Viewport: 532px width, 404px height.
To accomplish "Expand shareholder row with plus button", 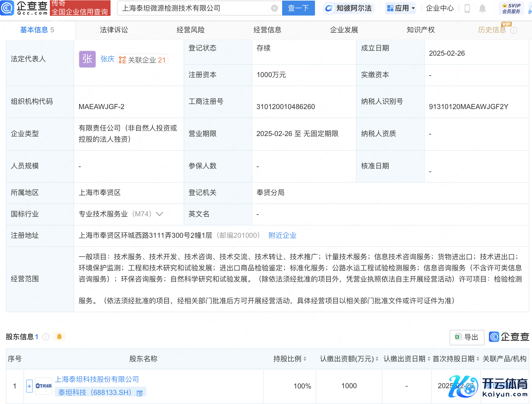I will (29, 386).
